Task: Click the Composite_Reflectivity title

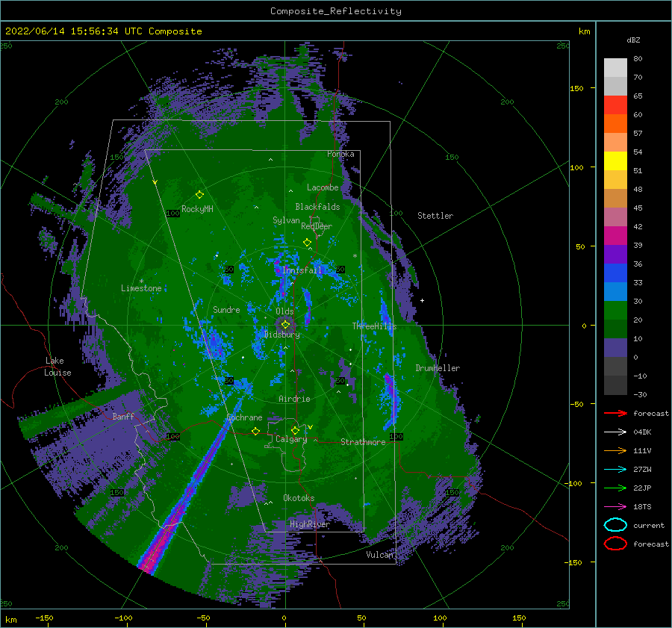Action: point(336,11)
